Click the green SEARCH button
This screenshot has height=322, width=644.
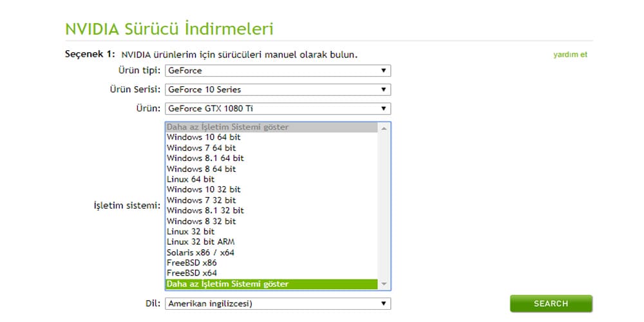coord(551,303)
